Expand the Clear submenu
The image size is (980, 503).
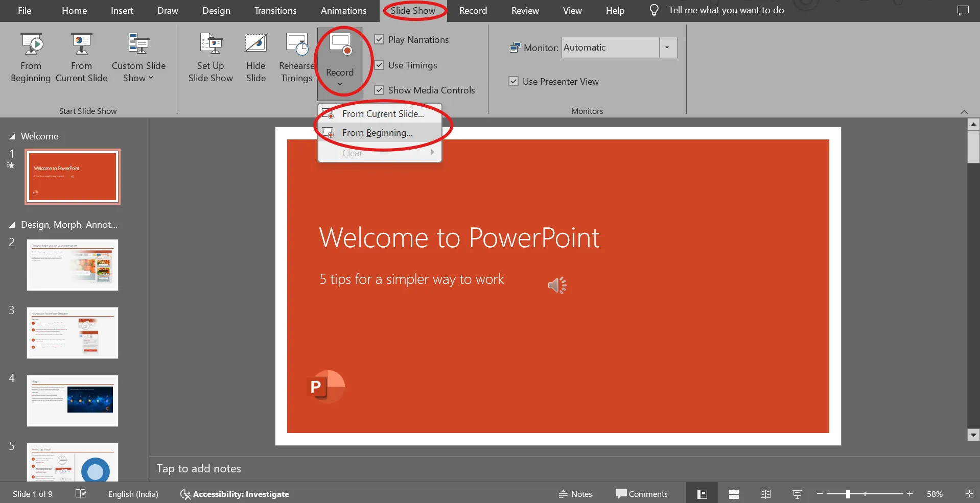click(380, 153)
